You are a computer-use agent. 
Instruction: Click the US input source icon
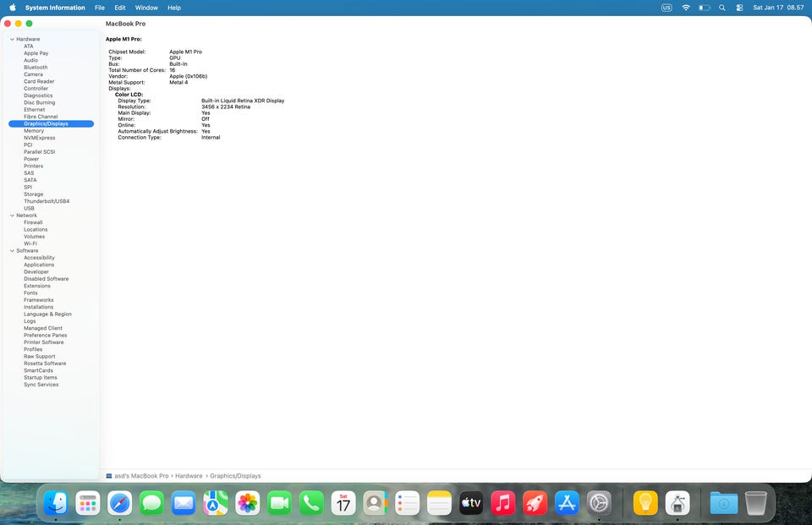(x=667, y=8)
